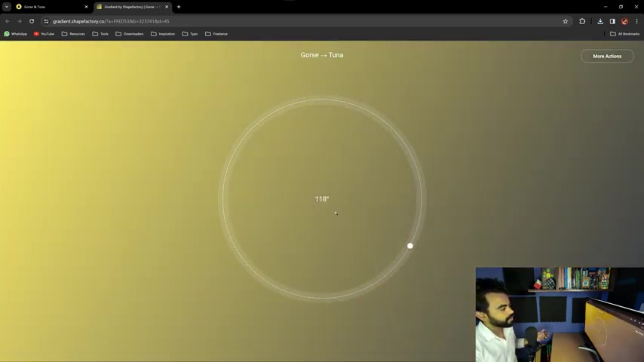The image size is (644, 362).
Task: Open a new tab with plus button
Action: 179,7
